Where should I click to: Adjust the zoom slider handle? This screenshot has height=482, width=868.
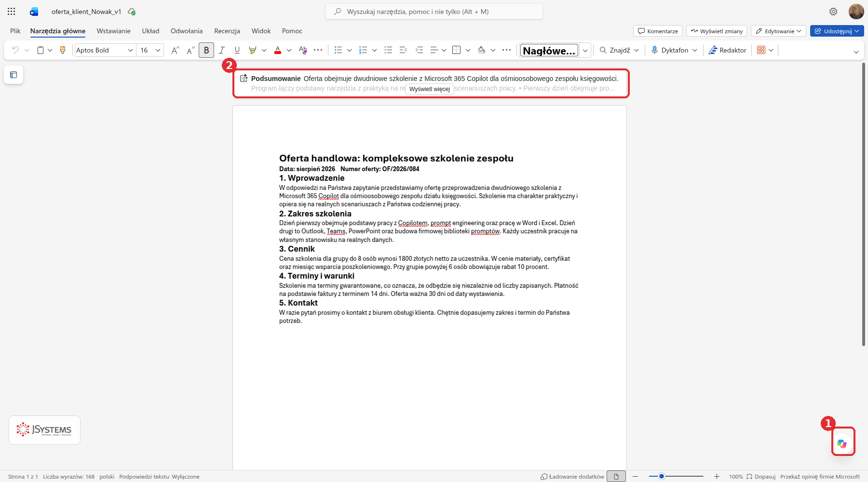[x=662, y=476]
